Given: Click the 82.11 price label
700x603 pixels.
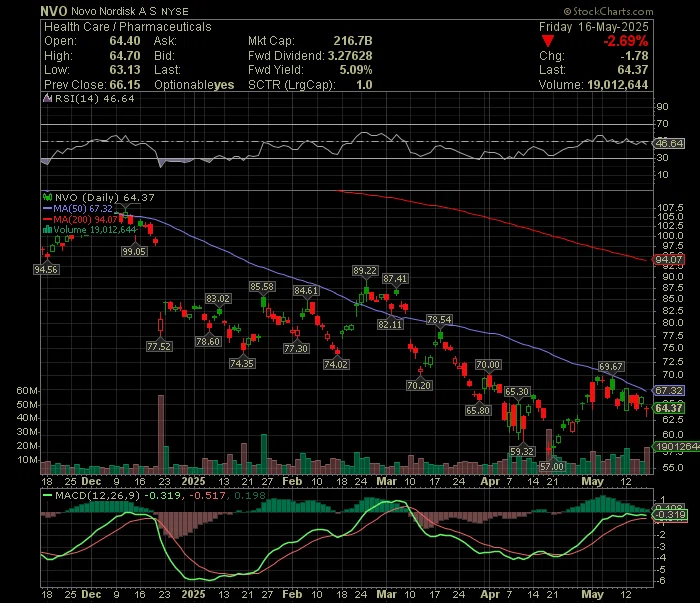Looking at the screenshot, I should (390, 324).
